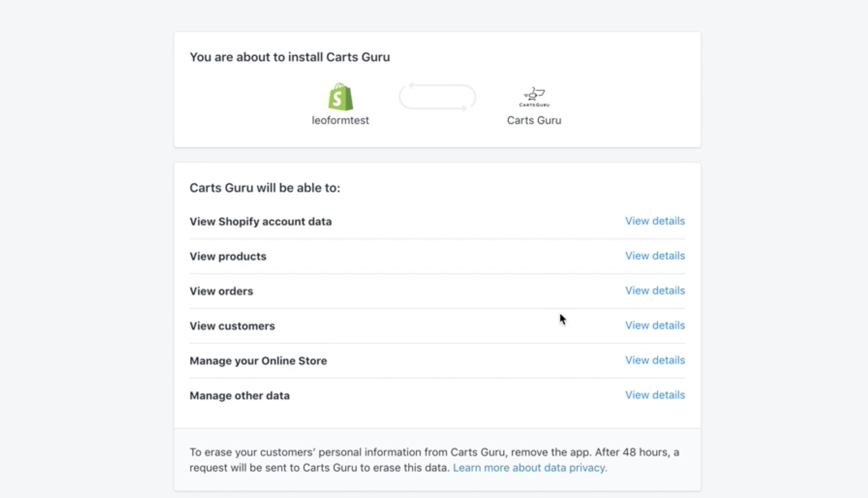Show details for View customers permission

coord(655,326)
